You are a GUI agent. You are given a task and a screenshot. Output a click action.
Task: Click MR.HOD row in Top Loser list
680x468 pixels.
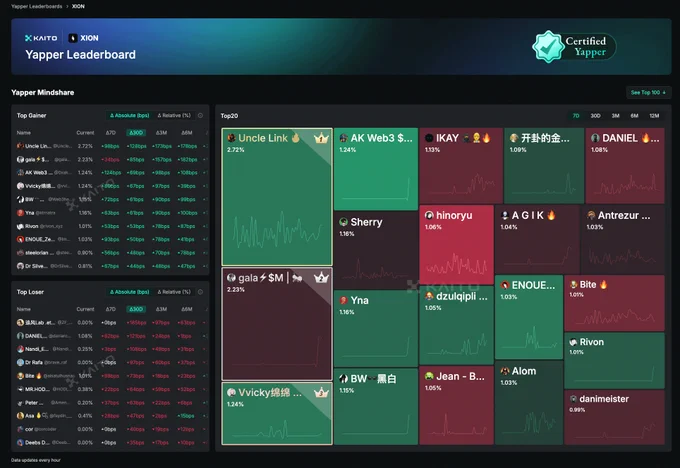(x=111, y=389)
